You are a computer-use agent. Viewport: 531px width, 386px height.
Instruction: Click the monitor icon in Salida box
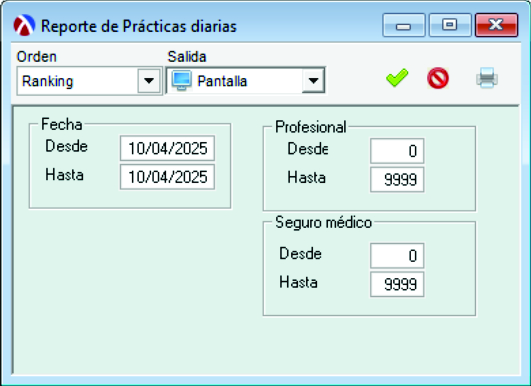point(182,81)
